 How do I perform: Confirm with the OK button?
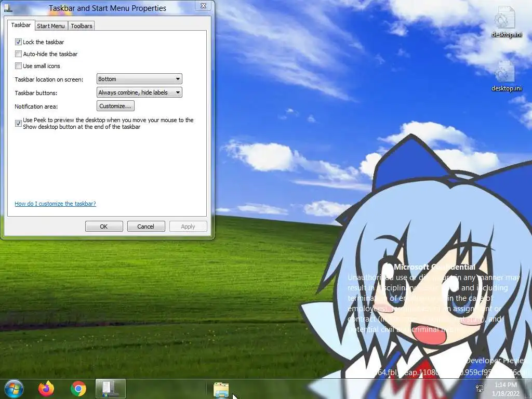[104, 227]
